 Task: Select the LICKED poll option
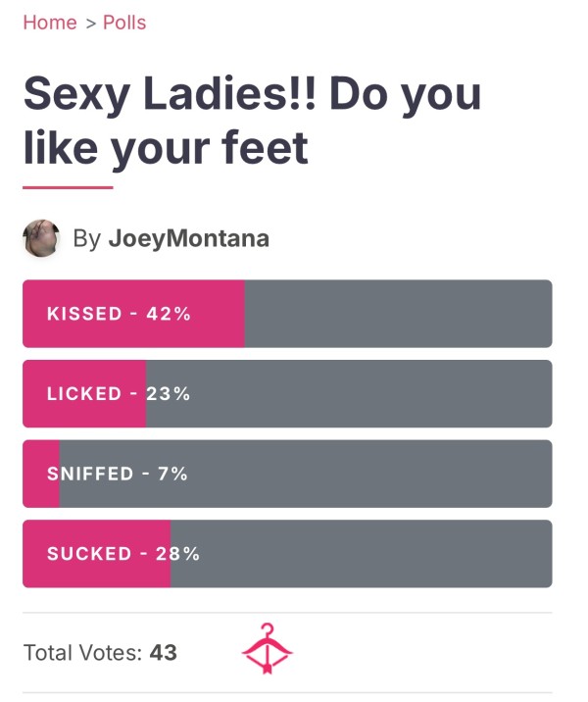[287, 393]
